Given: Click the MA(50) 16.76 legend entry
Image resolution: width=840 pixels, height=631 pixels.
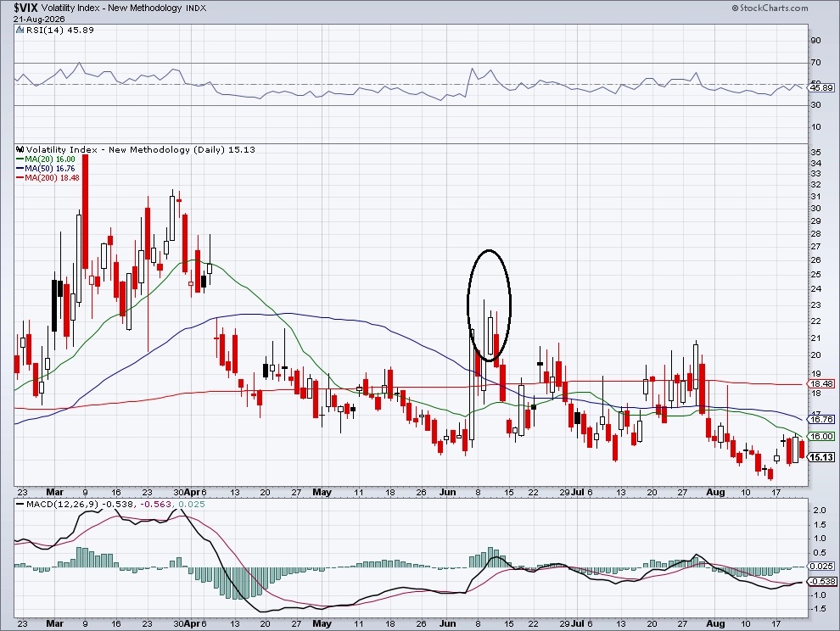Looking at the screenshot, I should [x=50, y=168].
